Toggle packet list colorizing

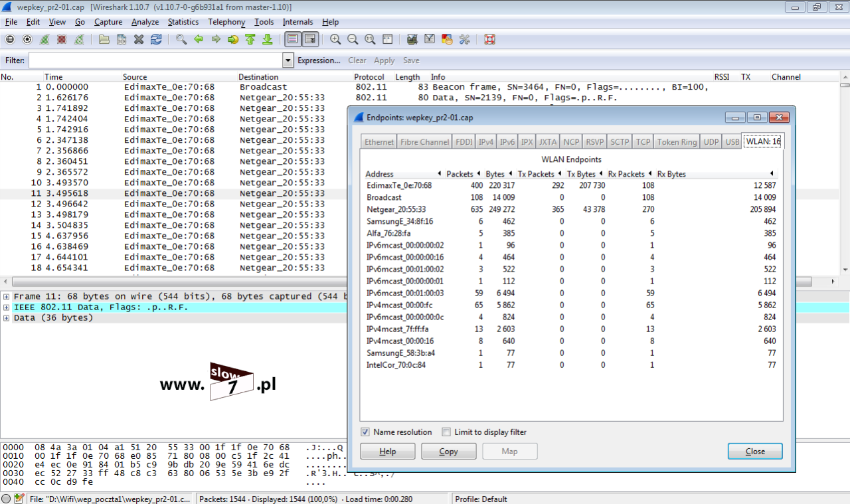tap(293, 39)
